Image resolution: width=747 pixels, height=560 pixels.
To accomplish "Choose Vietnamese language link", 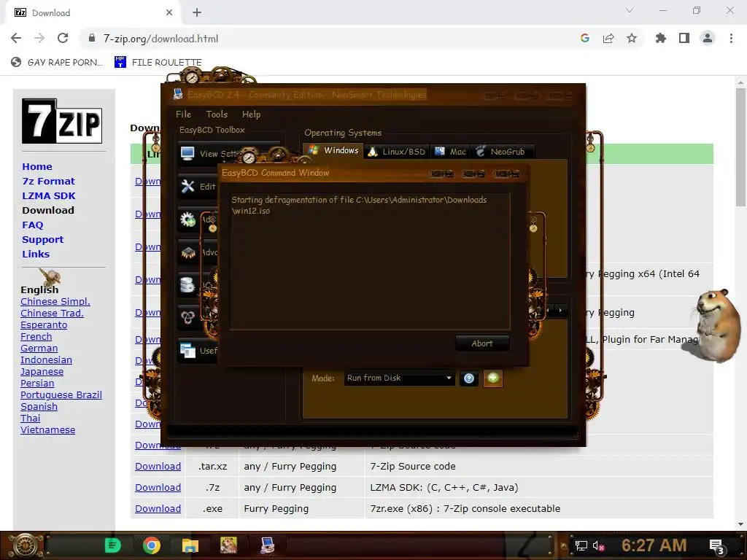I will click(47, 430).
